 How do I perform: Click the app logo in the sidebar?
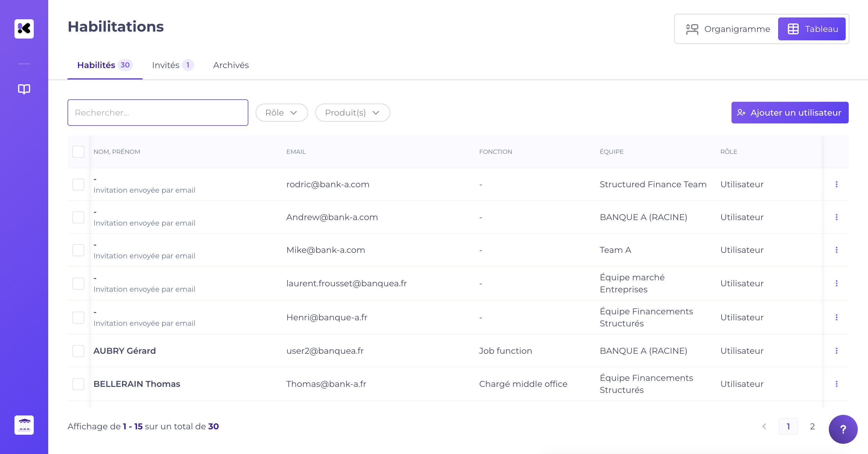[x=24, y=29]
